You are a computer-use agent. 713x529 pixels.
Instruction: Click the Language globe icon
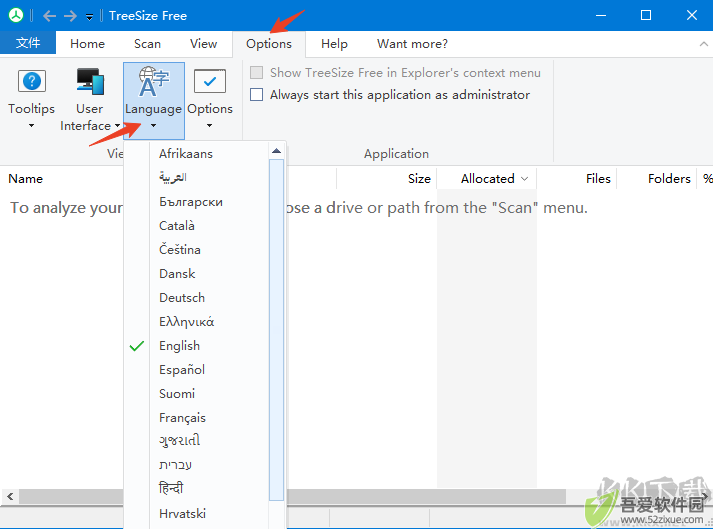(x=153, y=82)
